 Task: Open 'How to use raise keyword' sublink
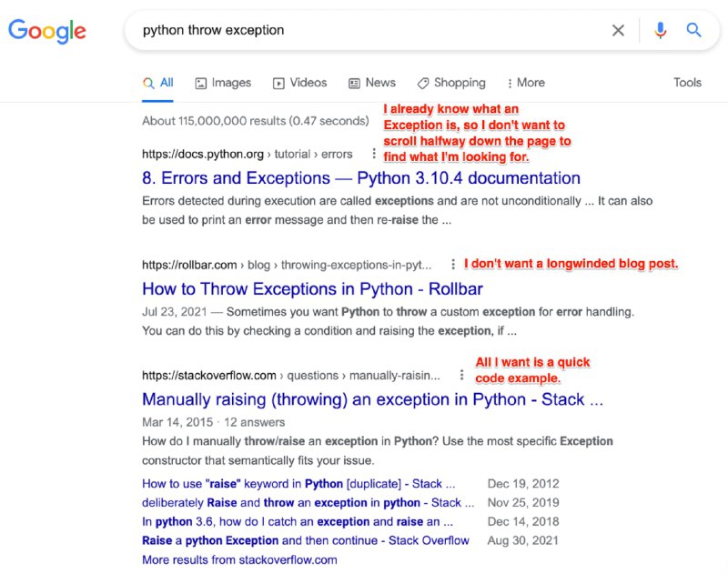click(x=298, y=484)
